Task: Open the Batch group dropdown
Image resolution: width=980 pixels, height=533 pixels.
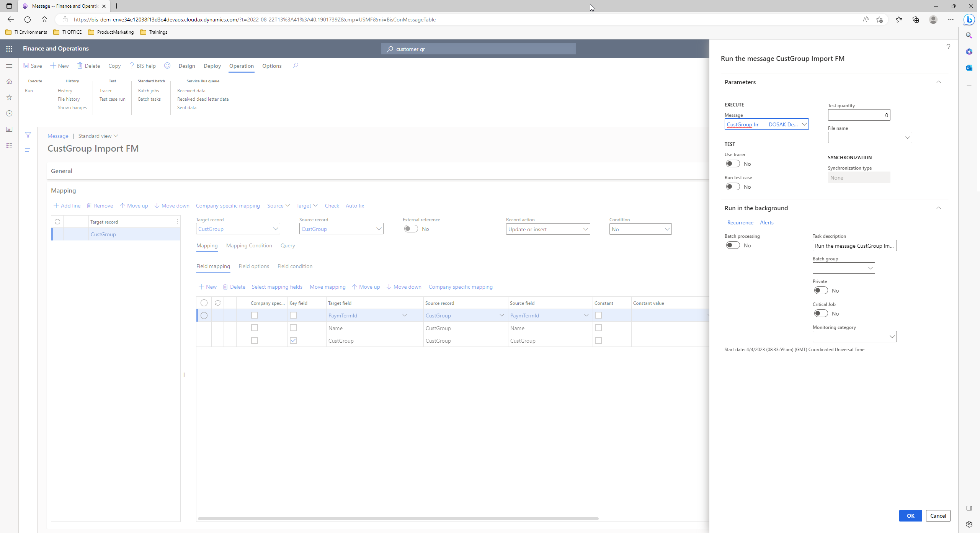Action: 871,268
